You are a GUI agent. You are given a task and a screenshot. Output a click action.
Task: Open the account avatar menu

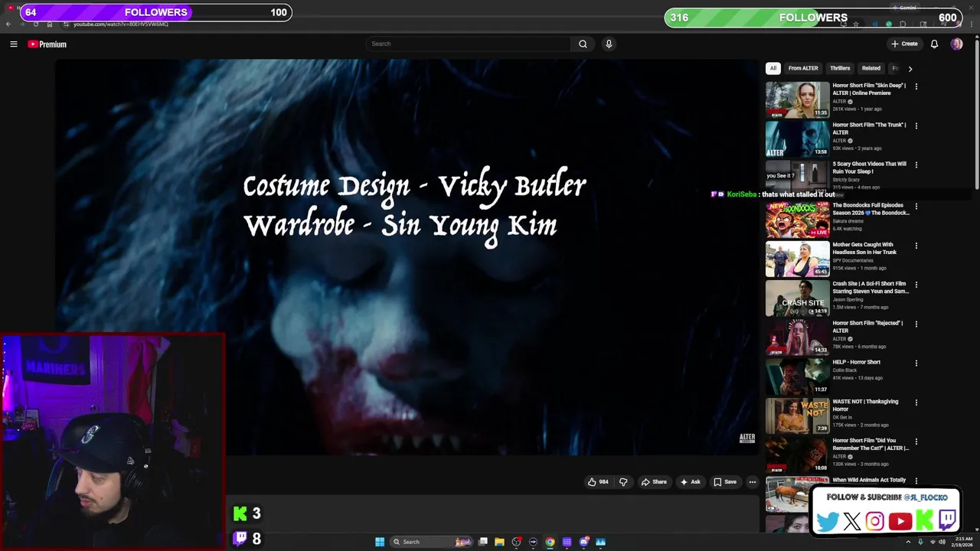[x=956, y=44]
